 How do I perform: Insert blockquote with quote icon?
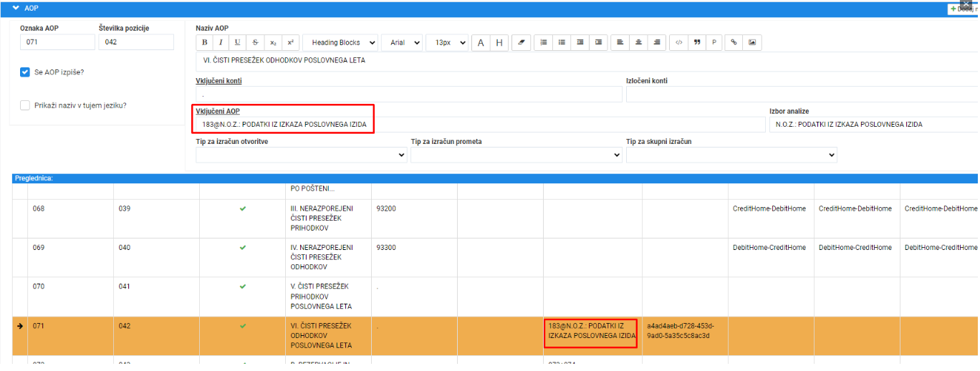point(697,42)
